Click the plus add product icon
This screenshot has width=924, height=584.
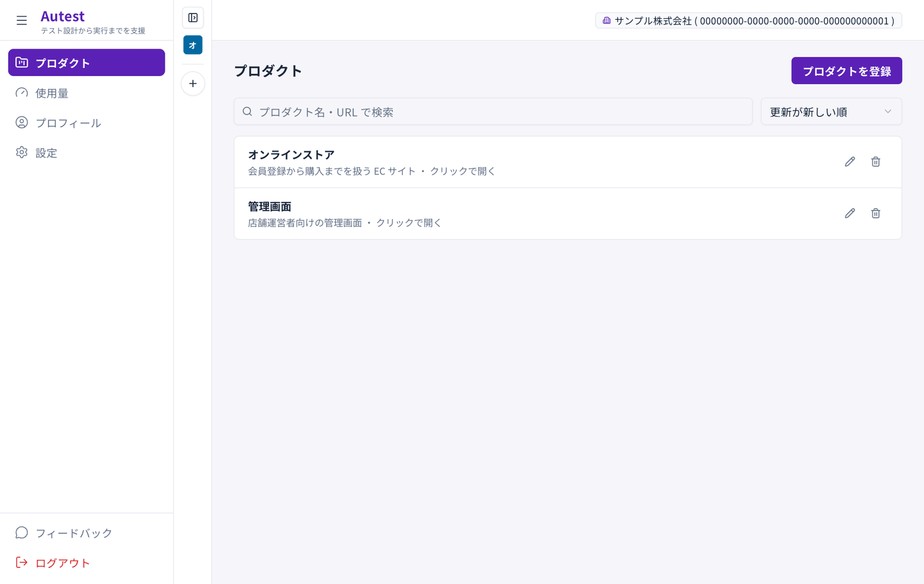click(193, 84)
